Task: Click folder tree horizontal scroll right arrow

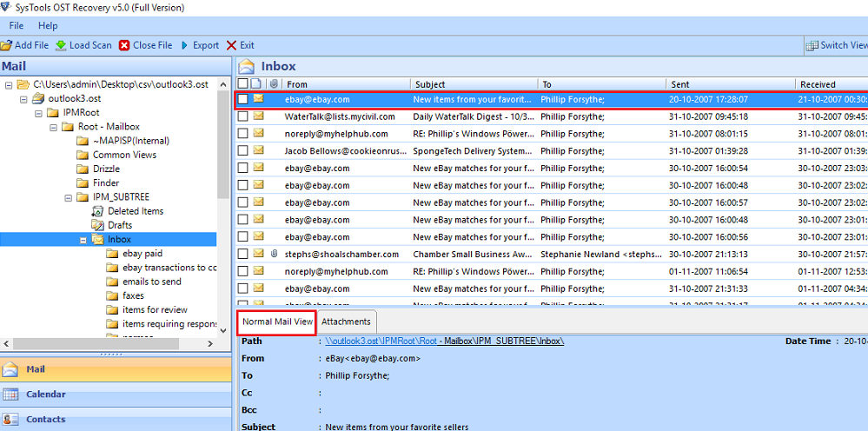Action: [x=210, y=343]
